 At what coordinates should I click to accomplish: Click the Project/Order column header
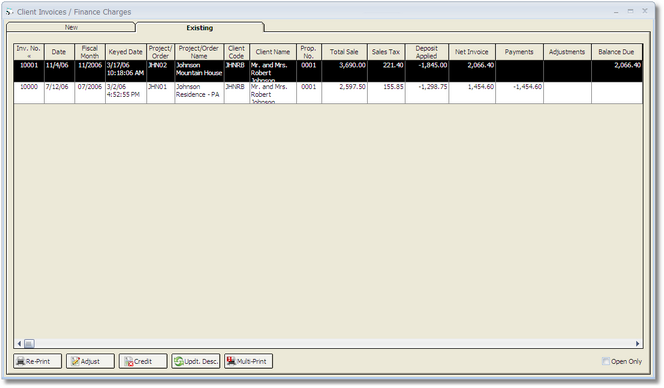tap(160, 52)
